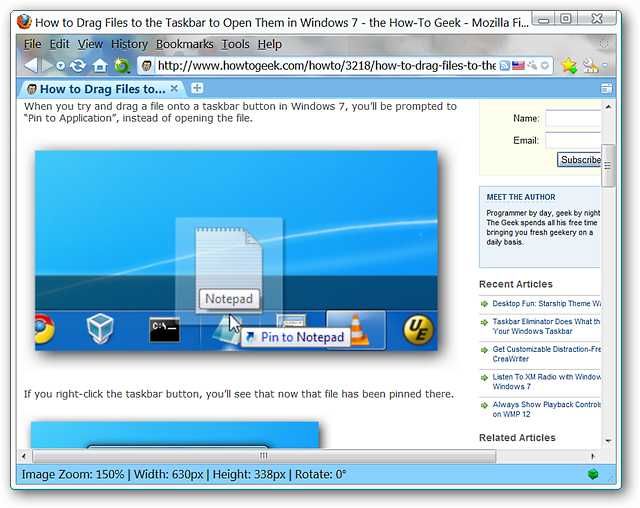Open the Edit menu
640x508 pixels.
[x=60, y=44]
